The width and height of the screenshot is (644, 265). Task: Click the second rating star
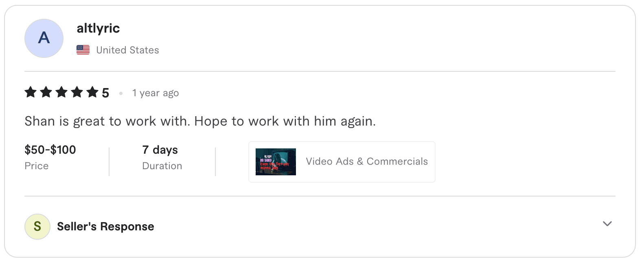46,92
